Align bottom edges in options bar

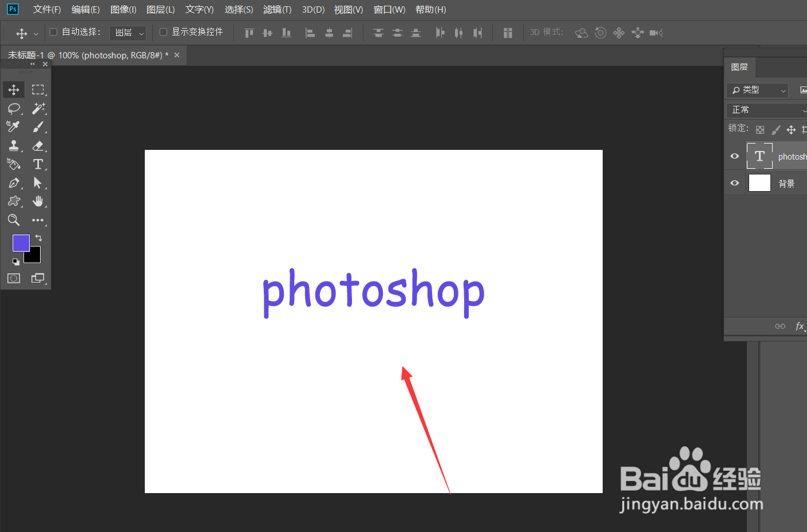point(286,33)
